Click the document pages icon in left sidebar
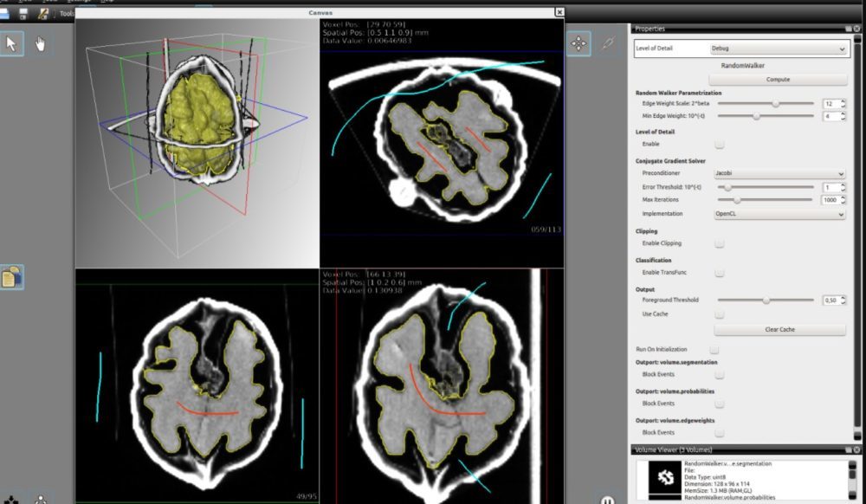 [x=11, y=277]
